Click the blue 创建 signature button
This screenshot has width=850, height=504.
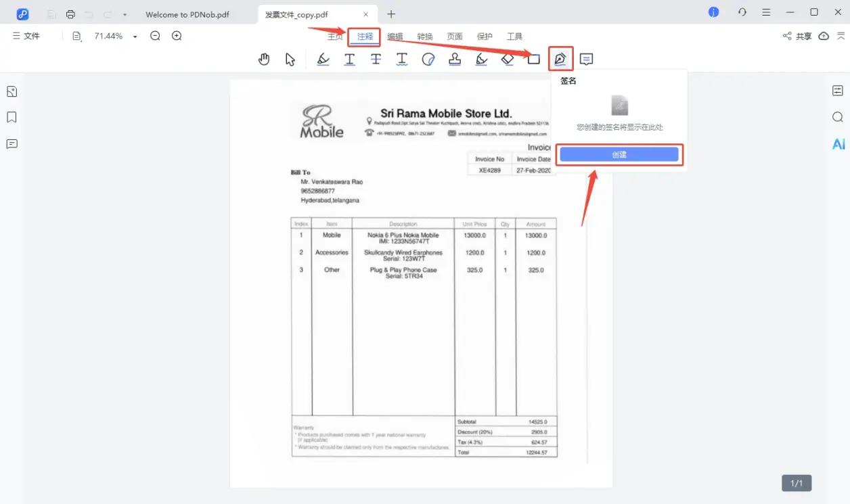[x=619, y=154]
